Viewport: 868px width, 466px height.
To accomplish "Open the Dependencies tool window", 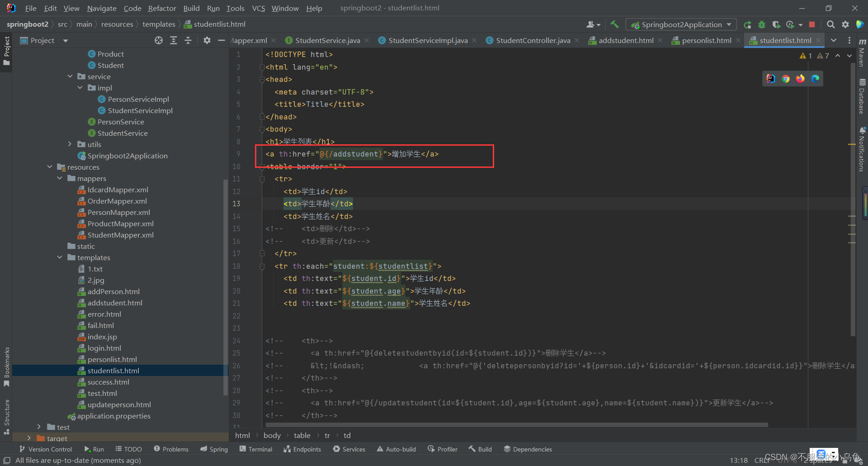I will [528, 449].
